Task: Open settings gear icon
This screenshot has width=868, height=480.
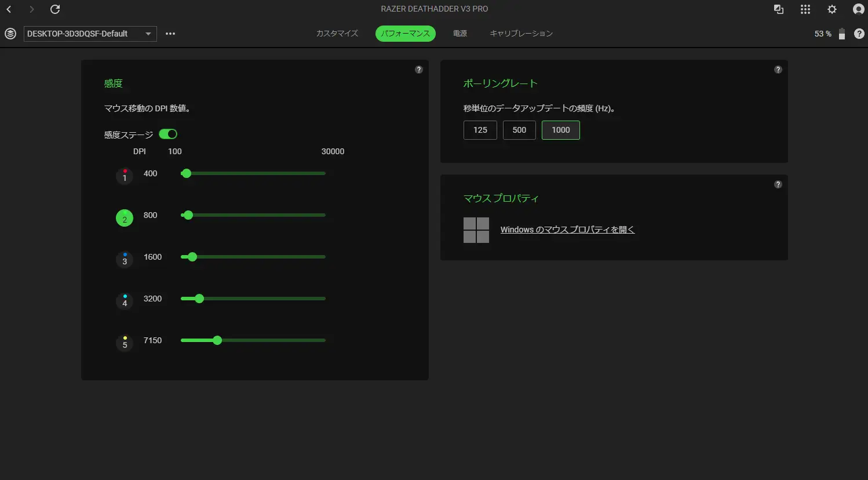Action: (x=832, y=9)
